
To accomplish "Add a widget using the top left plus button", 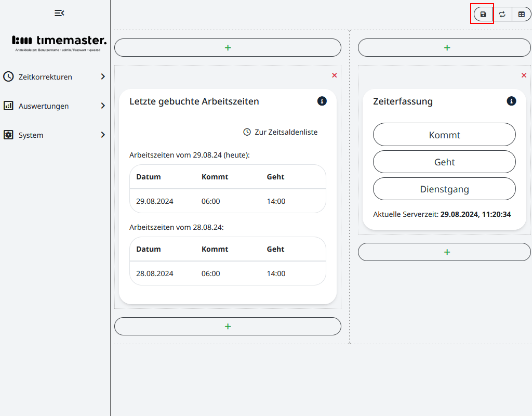I will point(228,47).
